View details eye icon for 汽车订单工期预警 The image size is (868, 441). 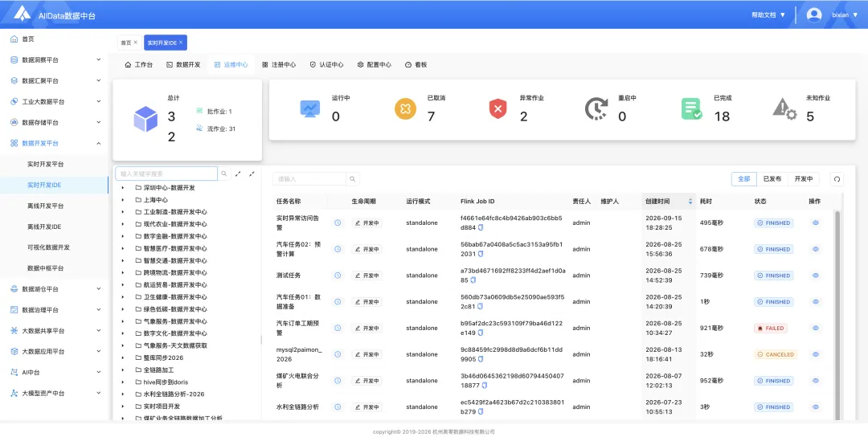(816, 328)
